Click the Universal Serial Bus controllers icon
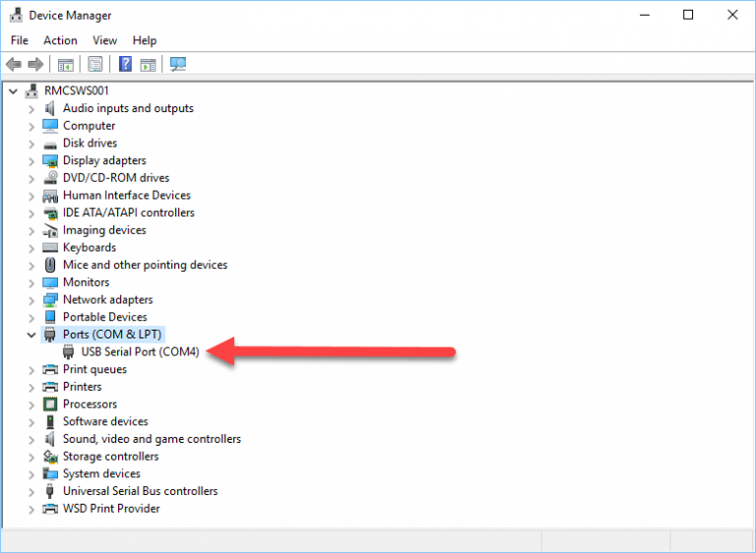Screen dimensions: 756x553 coord(49,491)
